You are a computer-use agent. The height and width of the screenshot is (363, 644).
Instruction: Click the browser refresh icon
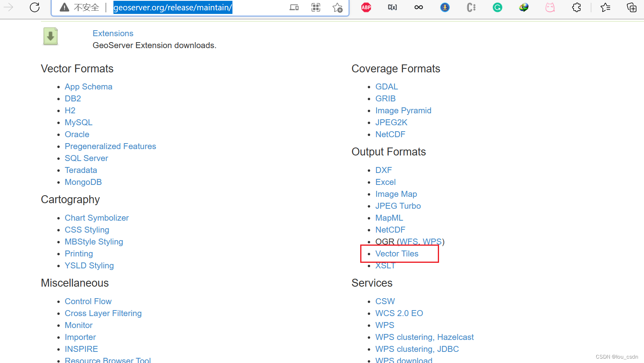click(x=35, y=7)
